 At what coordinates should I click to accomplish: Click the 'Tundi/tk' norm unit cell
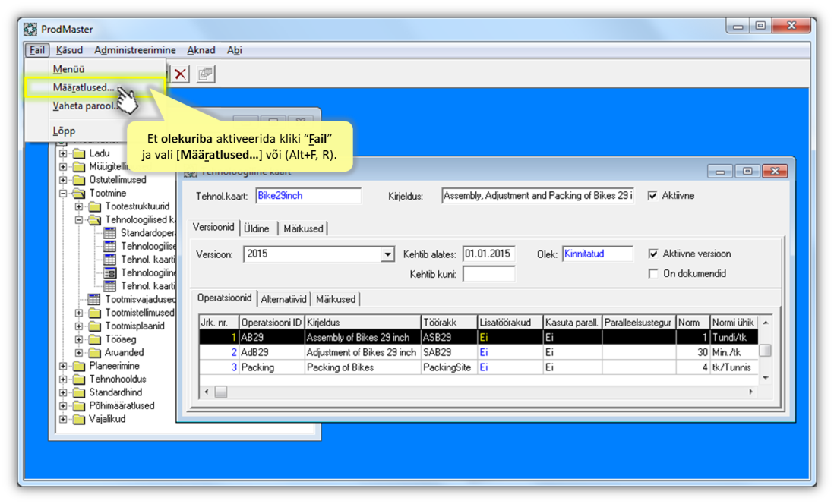734,337
